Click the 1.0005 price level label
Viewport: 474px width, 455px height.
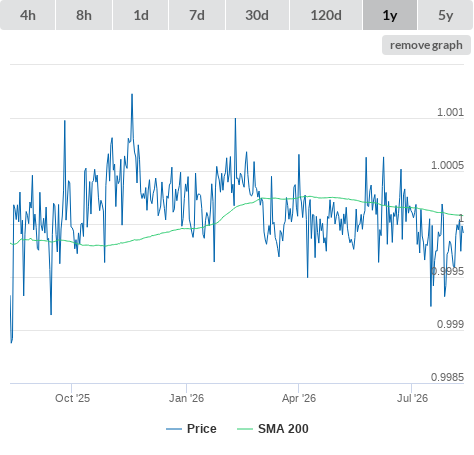tap(447, 165)
